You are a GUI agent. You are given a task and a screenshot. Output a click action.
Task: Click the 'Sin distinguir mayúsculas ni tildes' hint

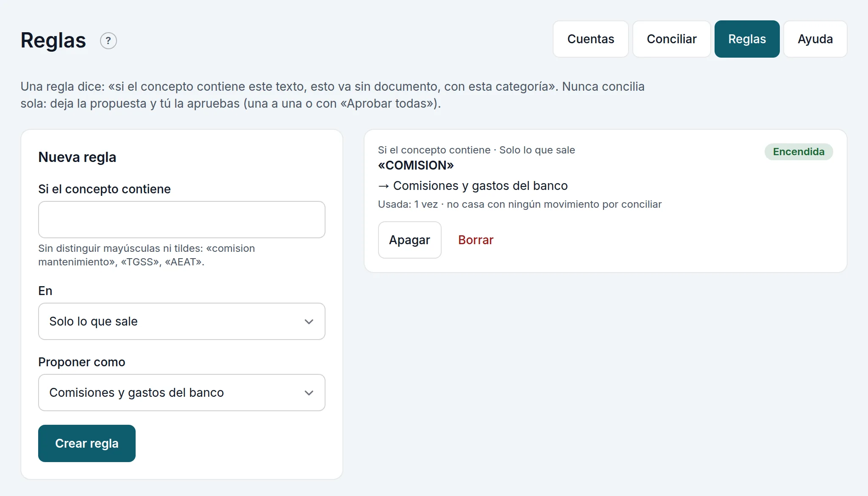(x=147, y=255)
